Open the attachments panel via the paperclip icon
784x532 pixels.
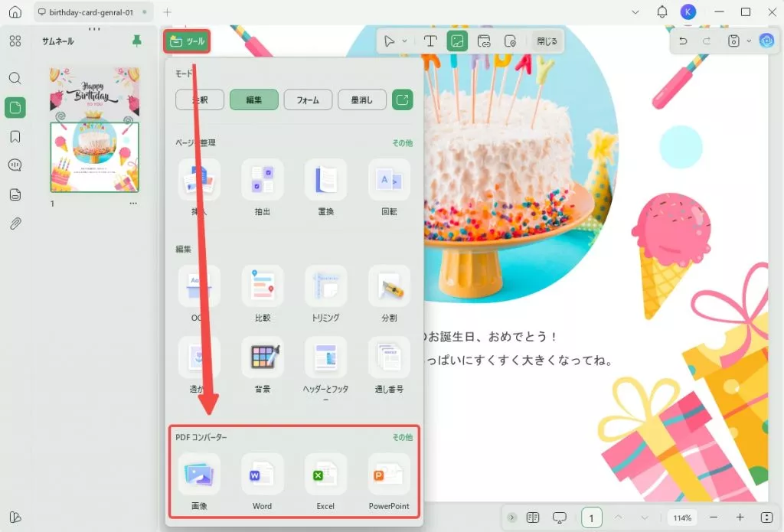[x=15, y=222]
